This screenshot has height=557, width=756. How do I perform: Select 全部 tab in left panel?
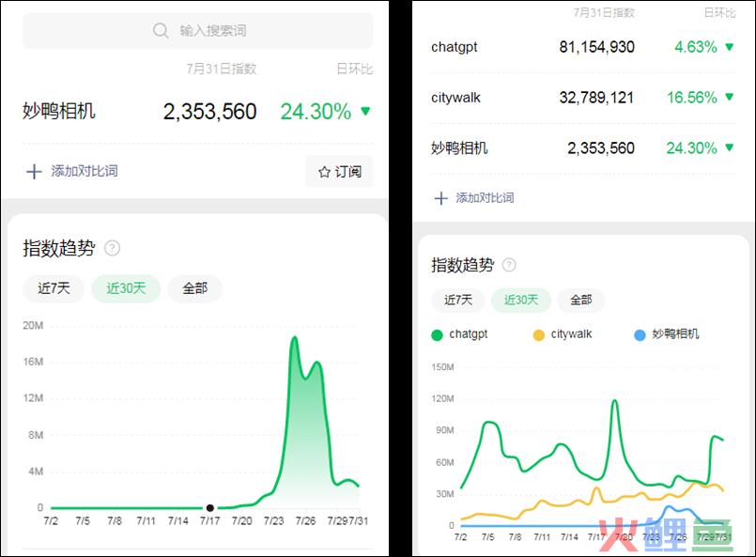pyautogui.click(x=194, y=288)
